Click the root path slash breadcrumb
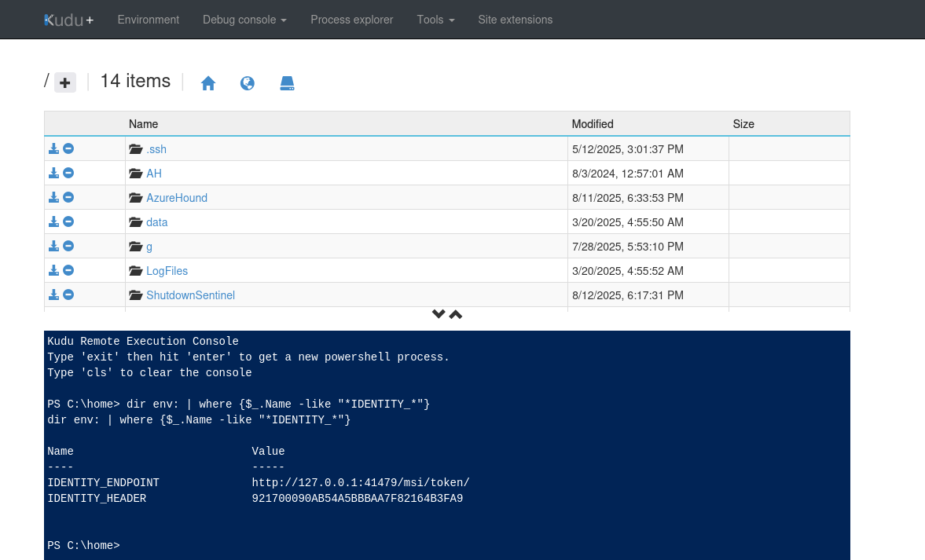This screenshot has height=560, width=925. (x=46, y=81)
